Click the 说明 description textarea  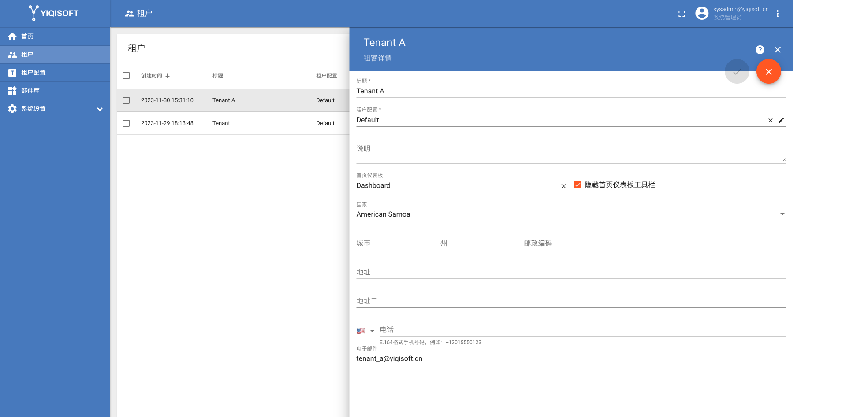coord(571,151)
